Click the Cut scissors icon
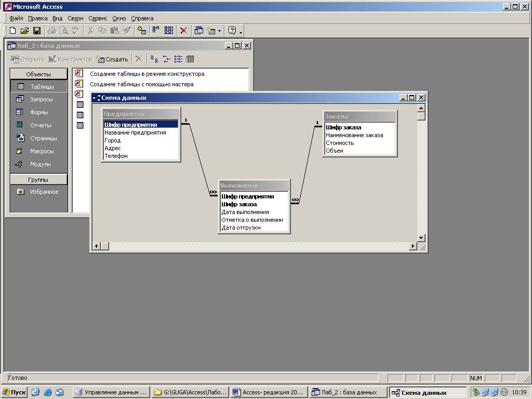Screen dimensions: 532x399 [x=90, y=31]
